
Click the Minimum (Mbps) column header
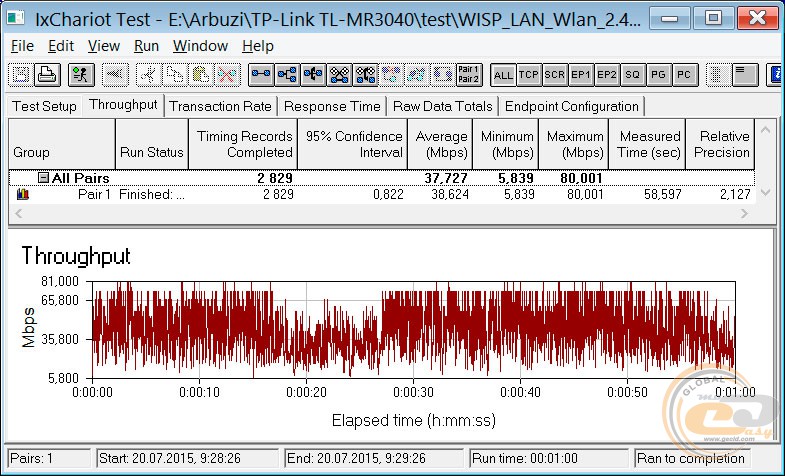coord(506,144)
